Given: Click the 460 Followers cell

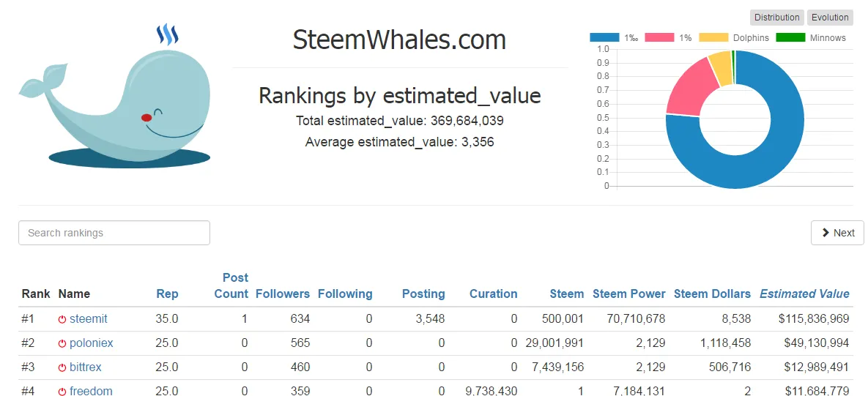Looking at the screenshot, I should tap(300, 367).
